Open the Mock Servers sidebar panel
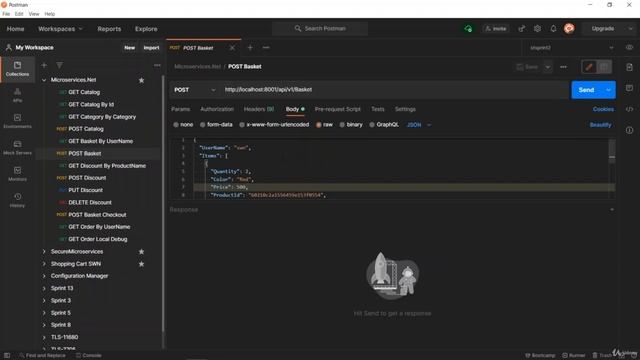The height and width of the screenshot is (360, 640). [17, 148]
